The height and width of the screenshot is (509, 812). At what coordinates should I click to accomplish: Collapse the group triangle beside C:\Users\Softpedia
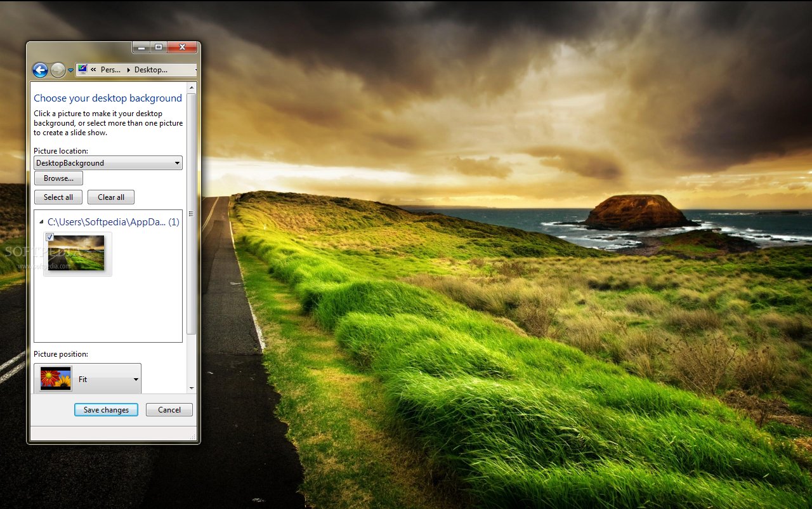41,222
